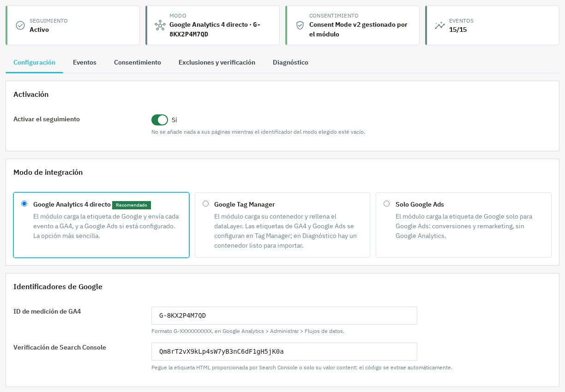Switch to the Eventos tab
This screenshot has height=392, width=565.
[84, 62]
